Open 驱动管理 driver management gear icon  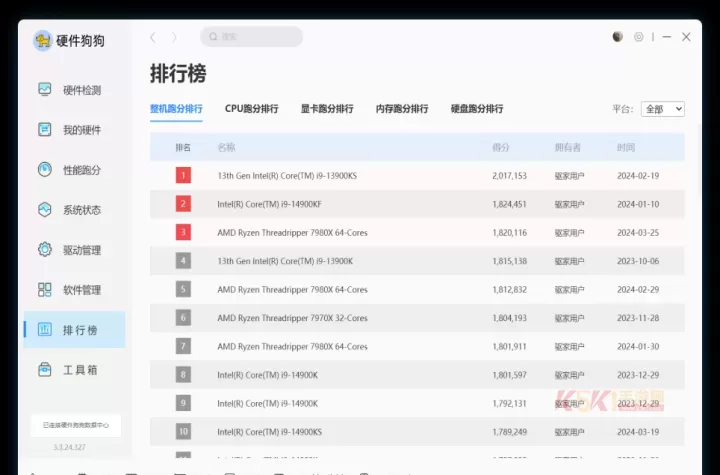coord(45,249)
